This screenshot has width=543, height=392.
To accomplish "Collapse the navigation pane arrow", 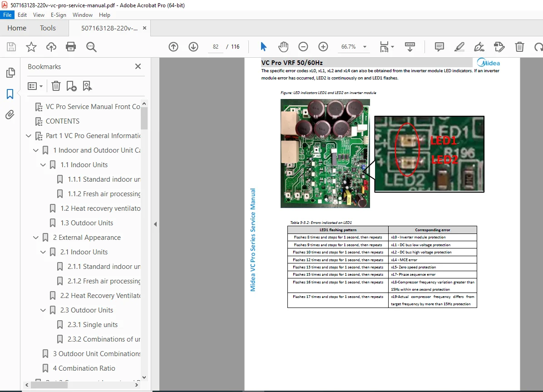I will pyautogui.click(x=155, y=224).
